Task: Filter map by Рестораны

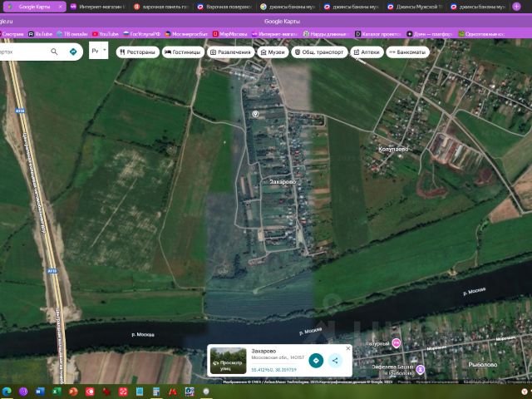Action: click(x=137, y=52)
